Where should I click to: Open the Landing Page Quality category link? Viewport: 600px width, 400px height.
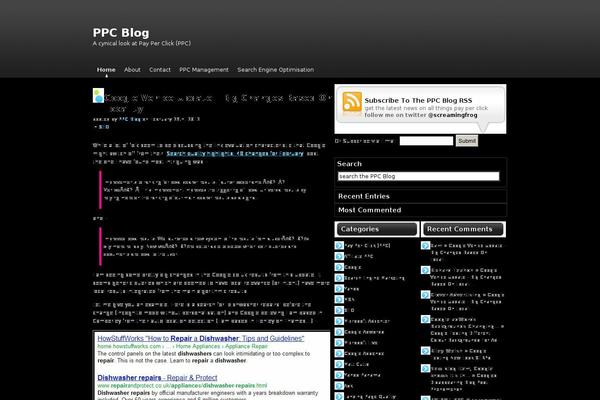pyautogui.click(x=370, y=397)
